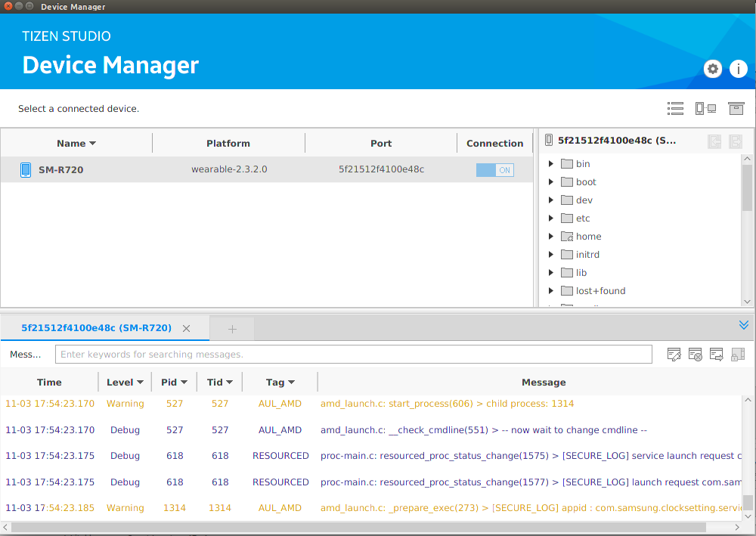This screenshot has width=756, height=536.
Task: Click the log keyword search field
Action: coord(353,354)
